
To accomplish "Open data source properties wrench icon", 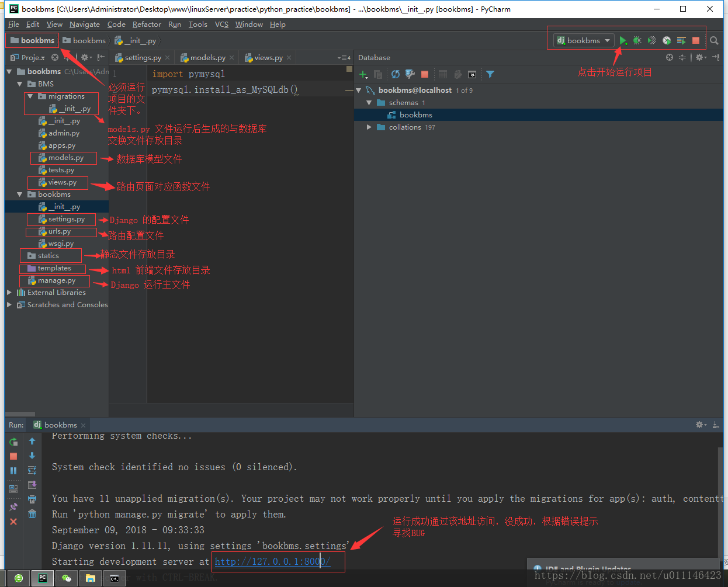I will coord(410,74).
